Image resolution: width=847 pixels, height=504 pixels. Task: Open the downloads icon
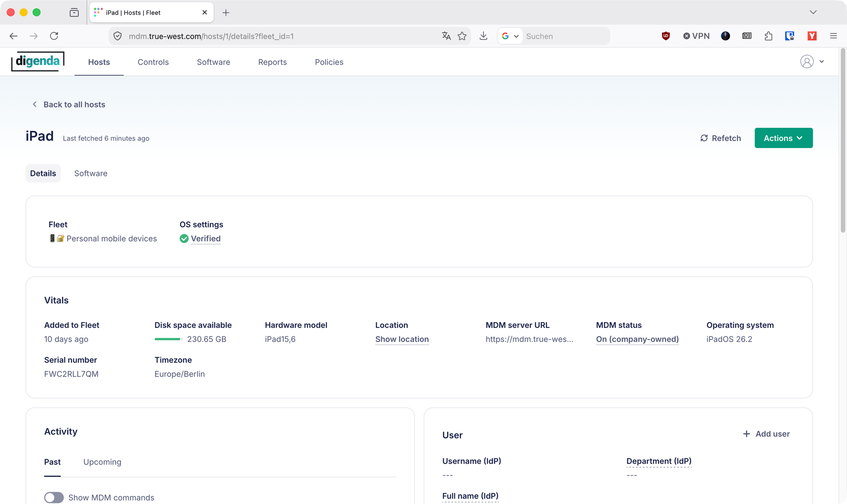point(483,36)
